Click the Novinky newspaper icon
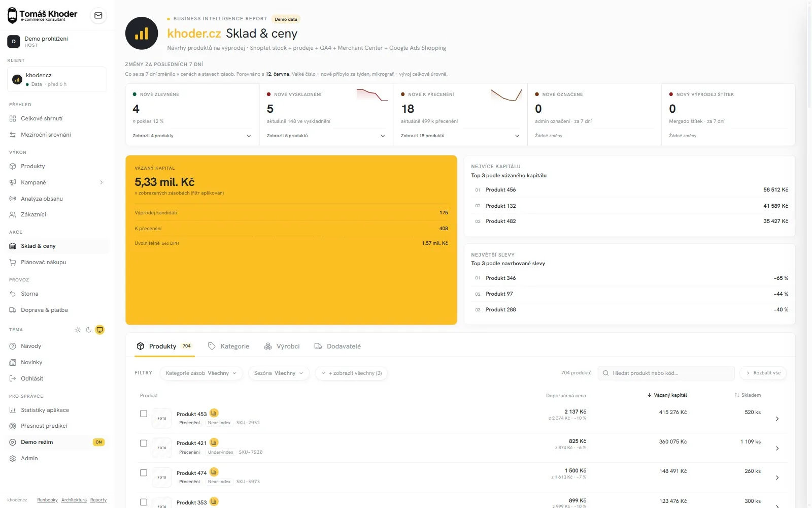812x508 pixels. point(13,362)
